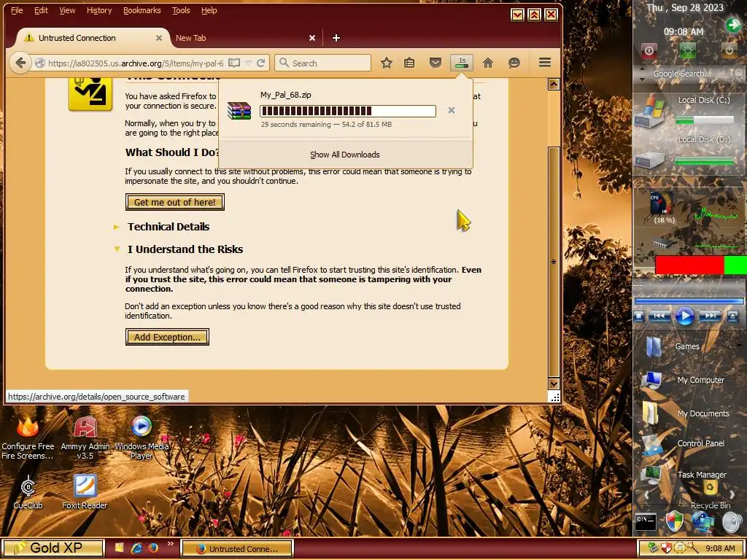Bookmark this page with the star icon

387,63
